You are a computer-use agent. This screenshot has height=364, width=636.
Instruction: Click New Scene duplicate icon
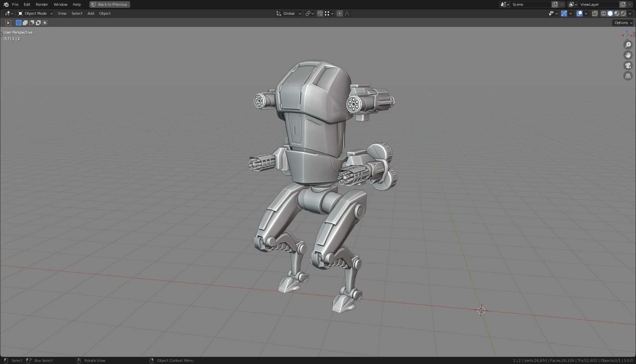click(555, 4)
